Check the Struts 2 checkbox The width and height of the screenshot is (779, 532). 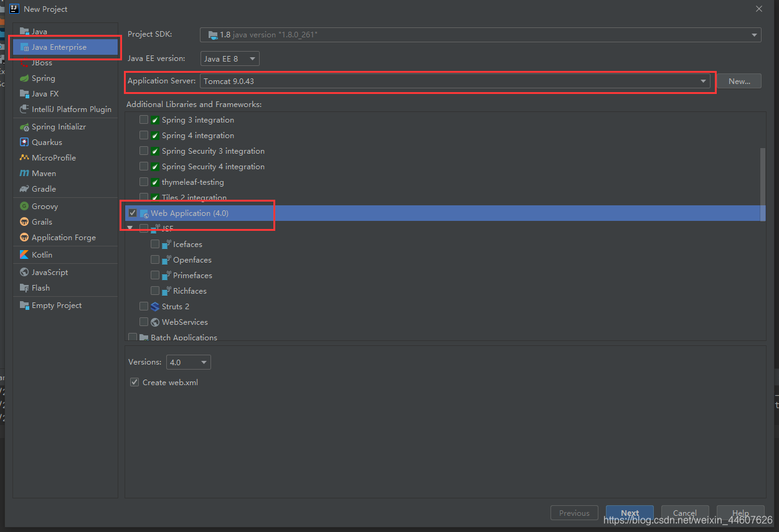tap(144, 306)
